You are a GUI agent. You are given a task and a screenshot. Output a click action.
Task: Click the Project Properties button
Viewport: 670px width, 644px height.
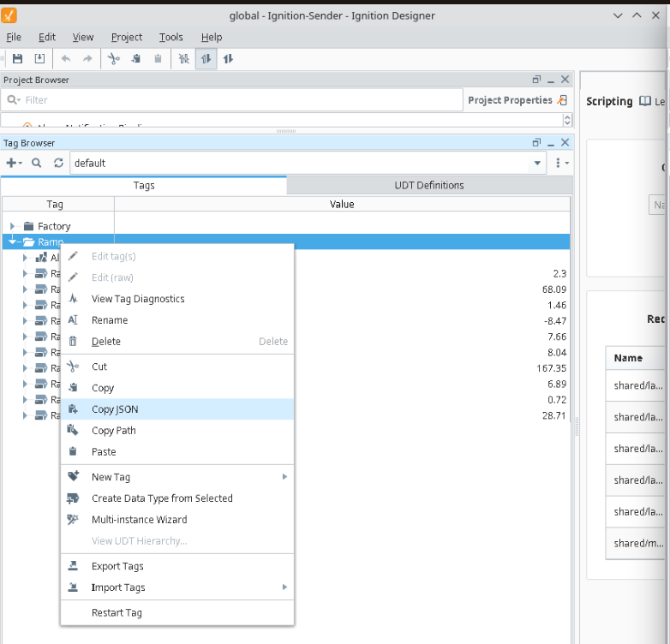517,100
